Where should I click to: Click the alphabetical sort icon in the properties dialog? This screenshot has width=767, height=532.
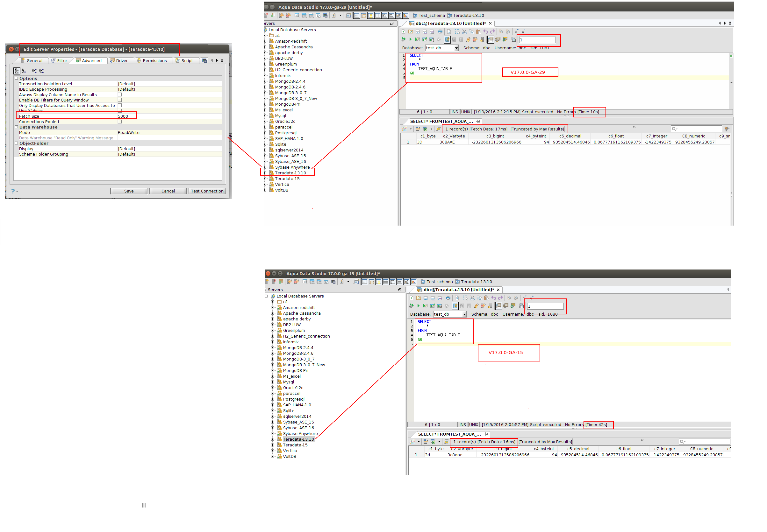coord(24,71)
